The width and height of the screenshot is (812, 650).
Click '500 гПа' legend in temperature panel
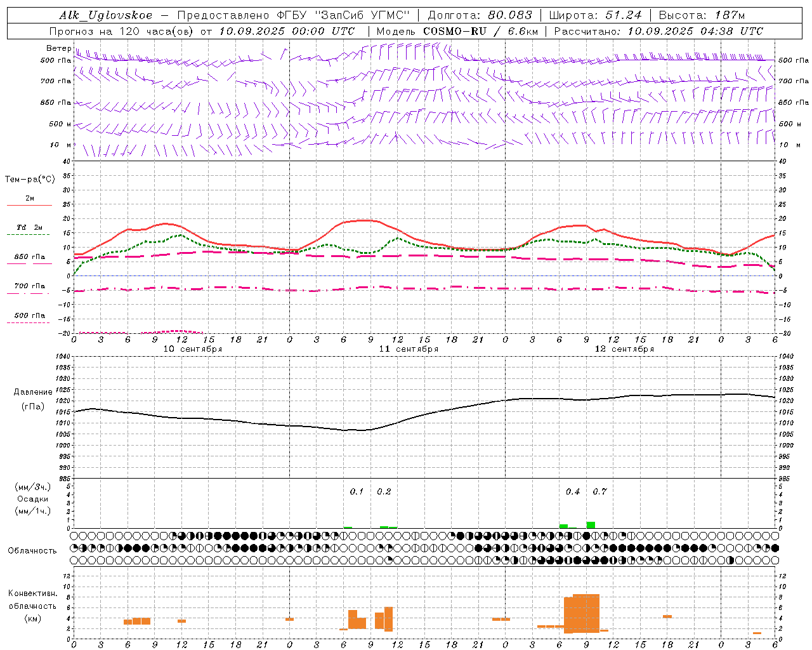29,315
